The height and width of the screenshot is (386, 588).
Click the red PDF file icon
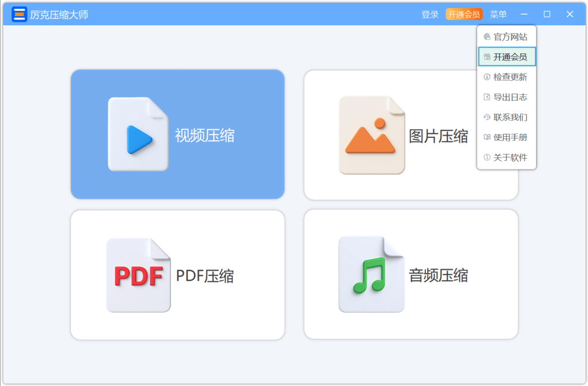pyautogui.click(x=138, y=275)
